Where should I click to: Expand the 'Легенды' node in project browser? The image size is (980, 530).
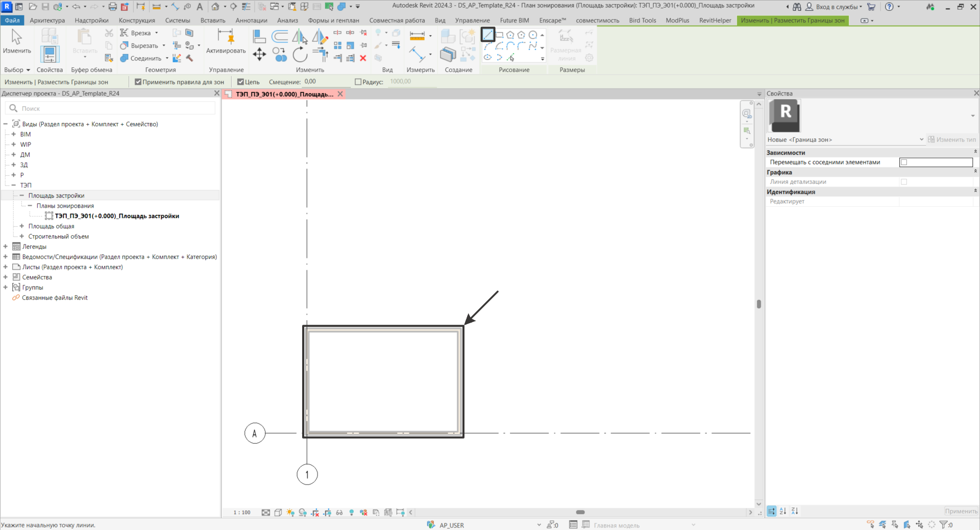(6, 247)
